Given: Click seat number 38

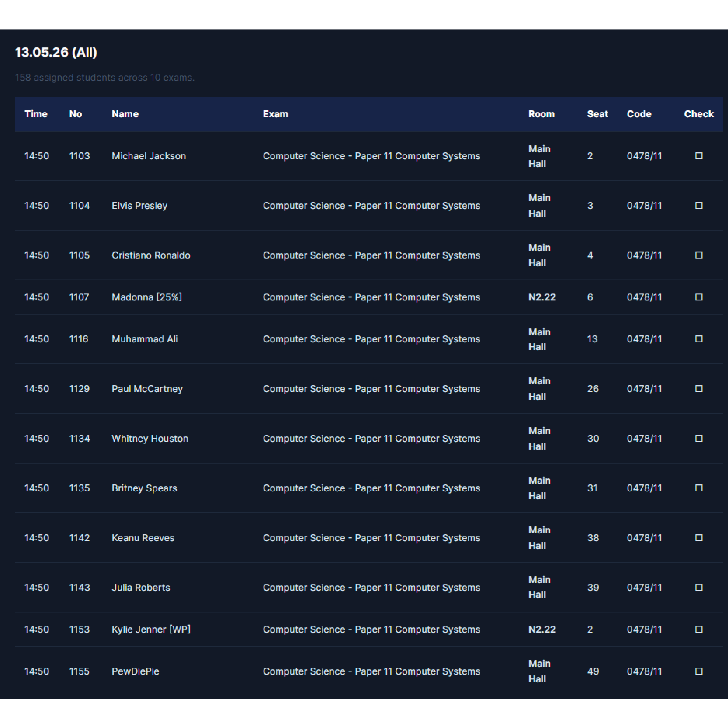Looking at the screenshot, I should pos(593,538).
